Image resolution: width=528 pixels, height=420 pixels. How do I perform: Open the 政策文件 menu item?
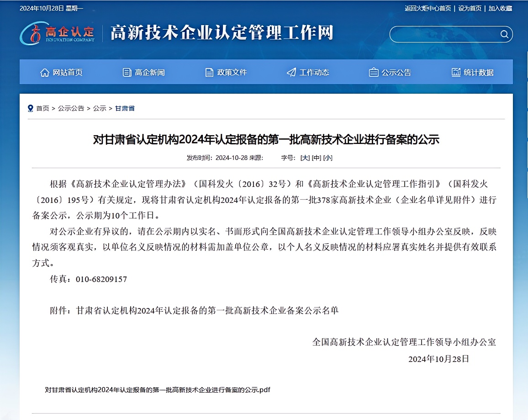click(232, 72)
